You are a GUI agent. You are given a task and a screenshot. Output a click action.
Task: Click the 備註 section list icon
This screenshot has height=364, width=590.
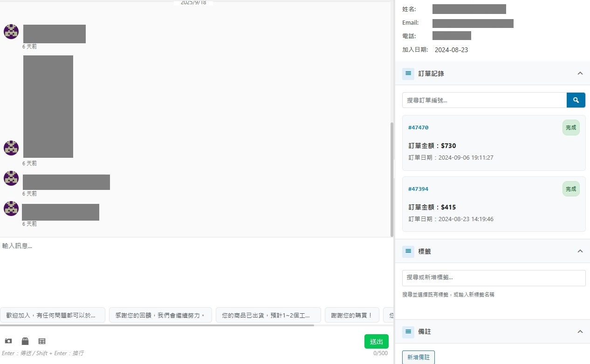(408, 332)
